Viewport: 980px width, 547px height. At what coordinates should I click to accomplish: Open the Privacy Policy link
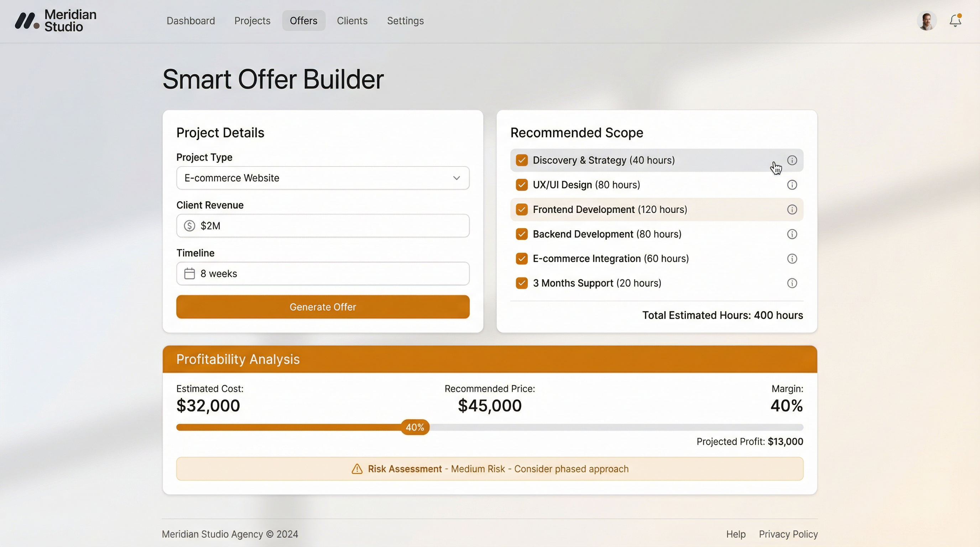click(x=788, y=534)
